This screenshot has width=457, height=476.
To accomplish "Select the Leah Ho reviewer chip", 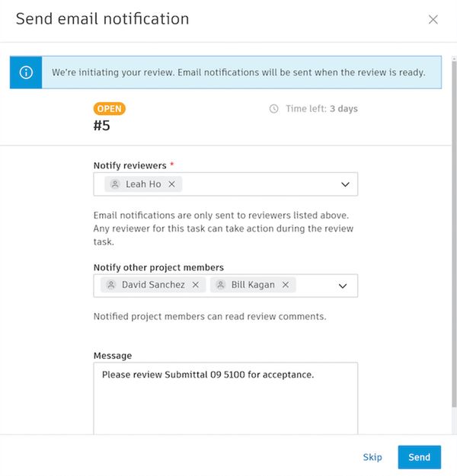I will tap(142, 184).
